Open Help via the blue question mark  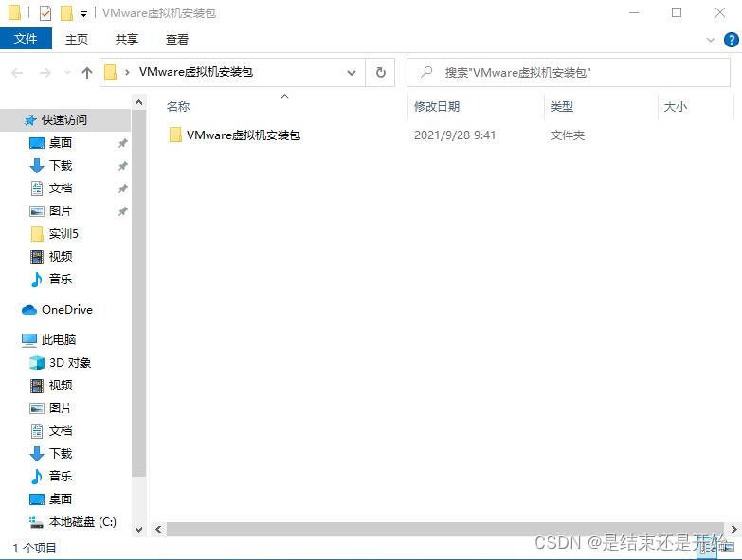[x=732, y=40]
